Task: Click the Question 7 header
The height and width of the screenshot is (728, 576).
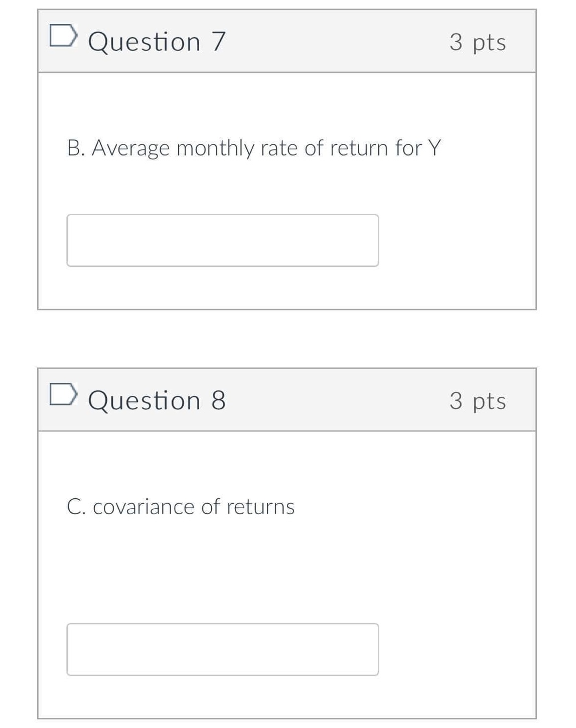Action: tap(287, 42)
